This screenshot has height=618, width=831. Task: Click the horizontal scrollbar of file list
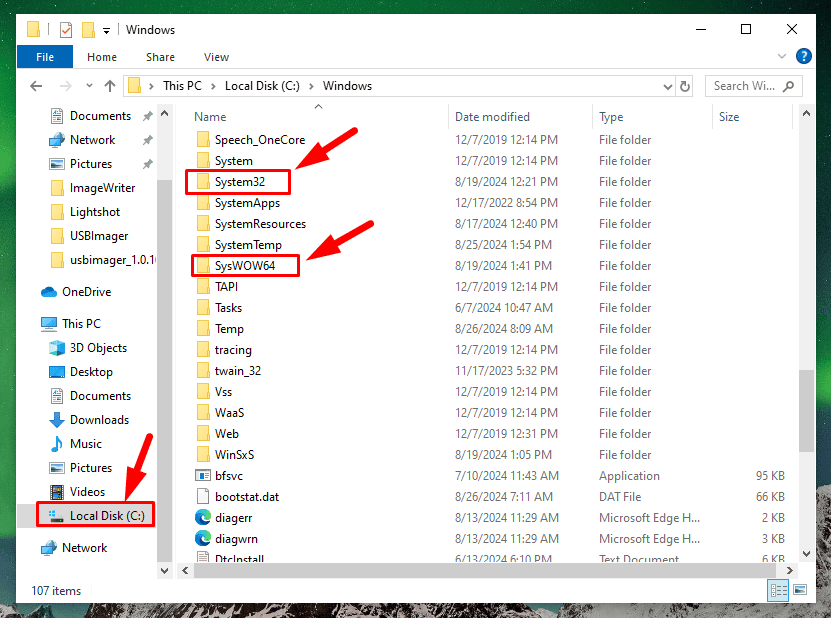484,570
